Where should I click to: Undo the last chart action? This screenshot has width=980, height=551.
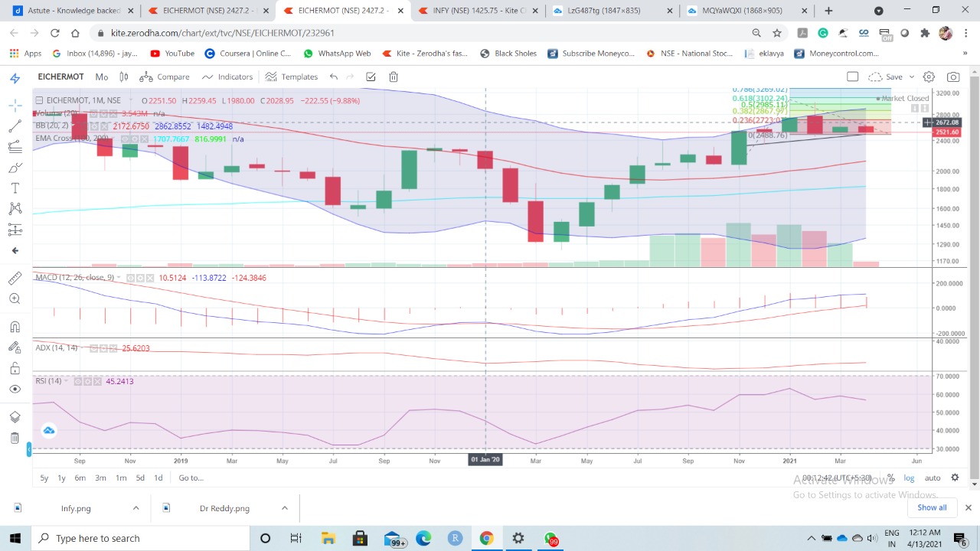tap(334, 77)
